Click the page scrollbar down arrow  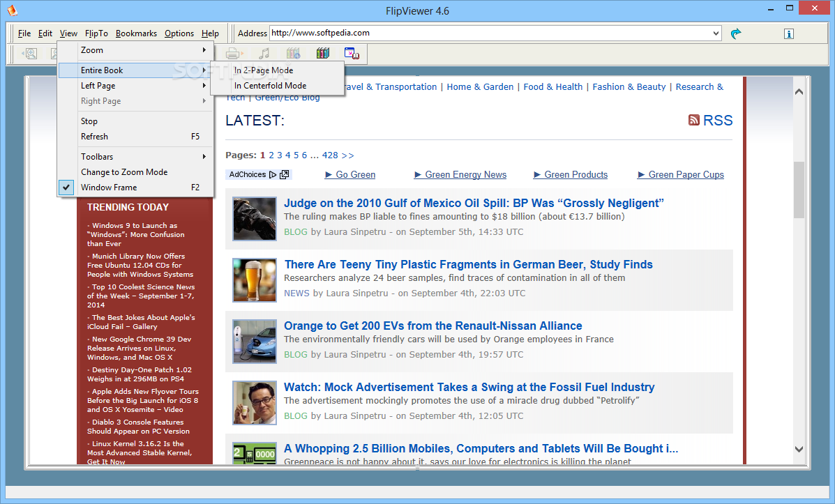pos(799,449)
